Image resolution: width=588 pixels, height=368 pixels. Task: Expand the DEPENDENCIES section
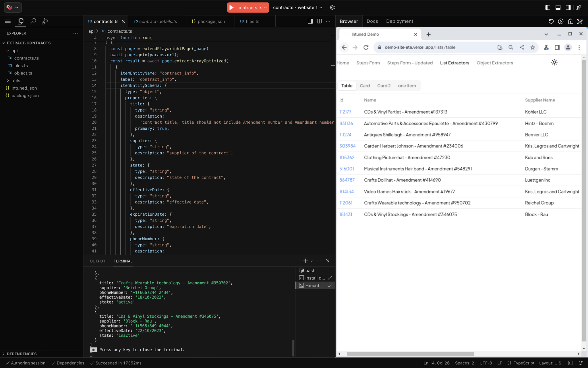[22, 354]
